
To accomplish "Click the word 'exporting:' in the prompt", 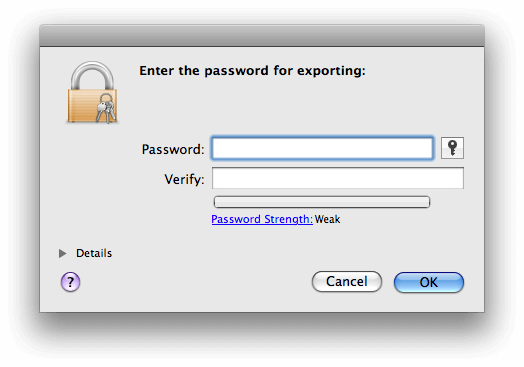I will pyautogui.click(x=331, y=71).
